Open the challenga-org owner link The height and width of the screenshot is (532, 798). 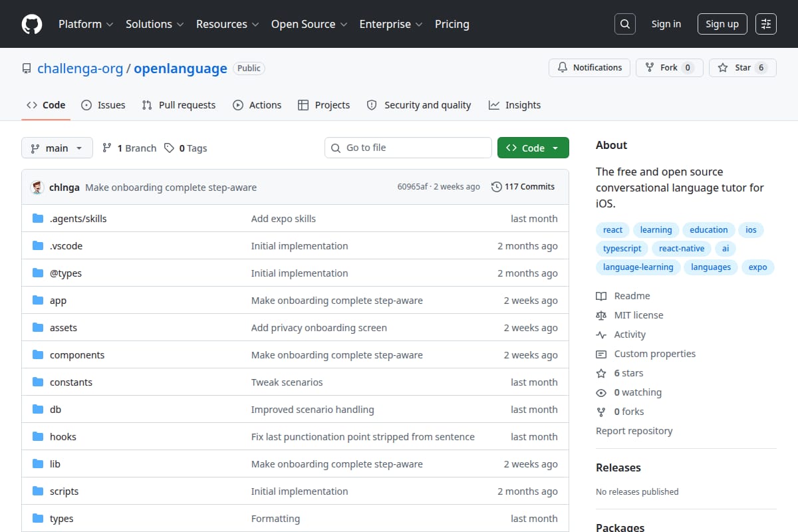tap(80, 68)
